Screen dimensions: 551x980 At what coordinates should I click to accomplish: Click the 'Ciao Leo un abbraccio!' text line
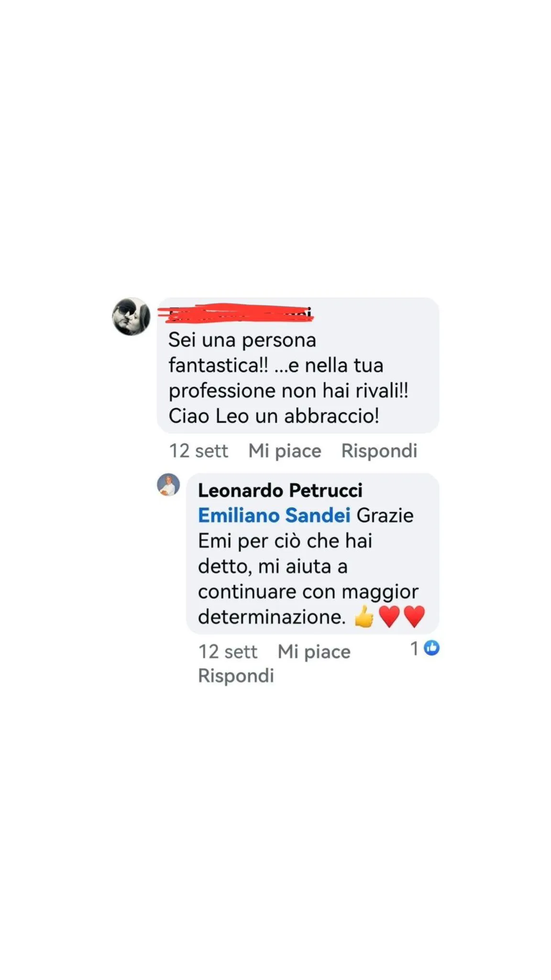(274, 416)
